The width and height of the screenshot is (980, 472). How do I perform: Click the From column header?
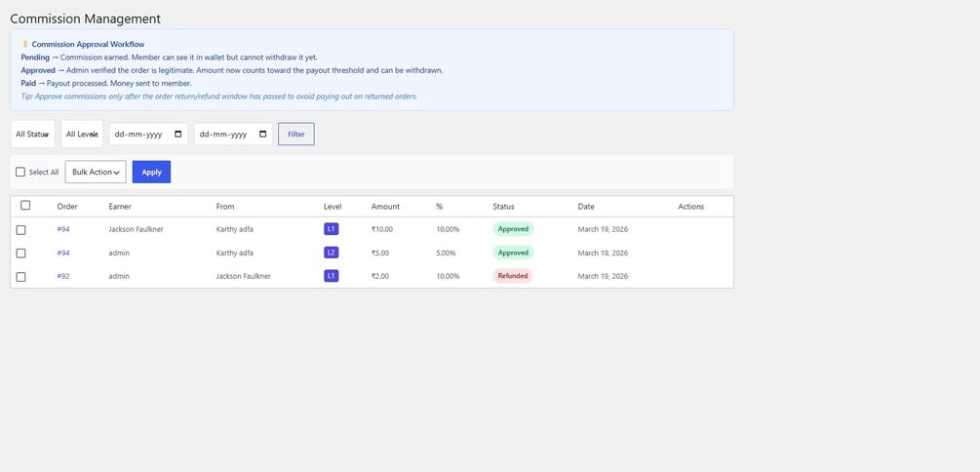225,207
